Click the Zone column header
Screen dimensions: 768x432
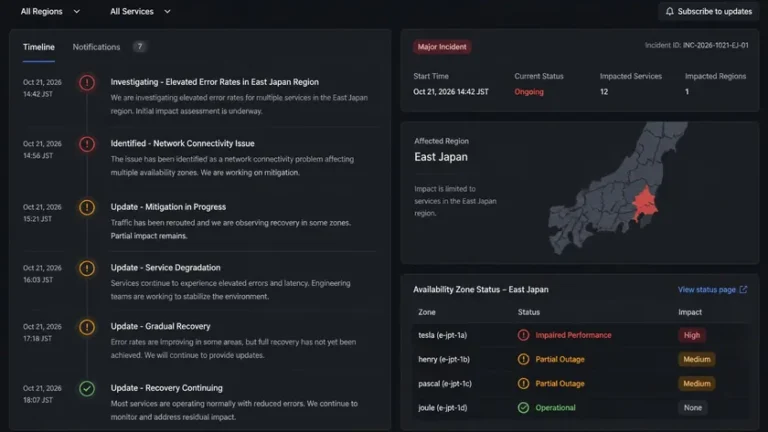(x=427, y=312)
